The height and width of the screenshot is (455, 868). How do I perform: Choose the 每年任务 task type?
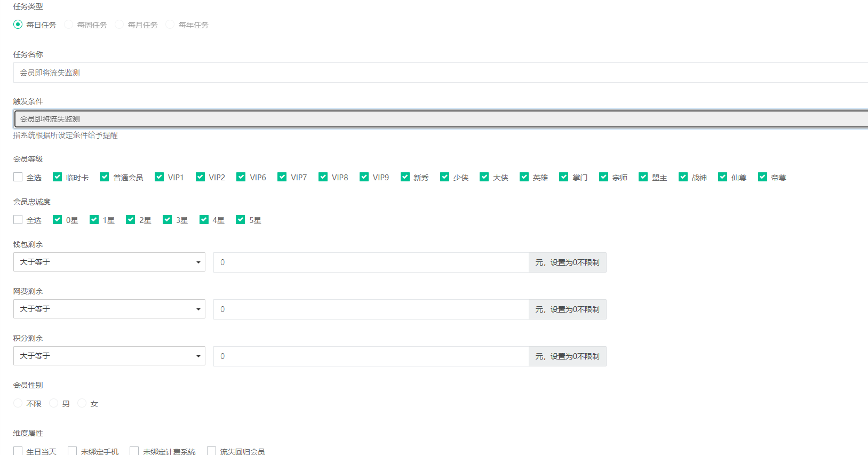coord(170,25)
